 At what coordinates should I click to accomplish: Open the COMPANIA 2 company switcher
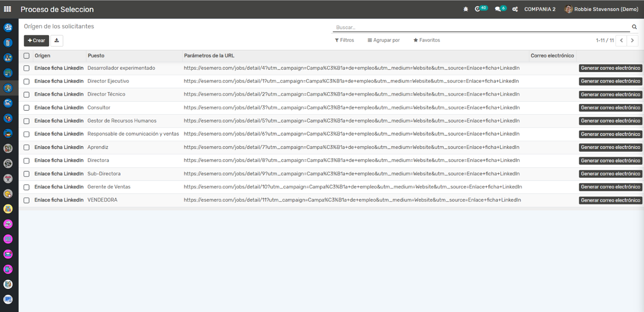pos(540,9)
